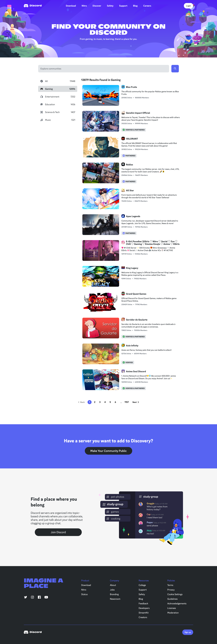This screenshot has height=644, width=217.
Task: Open the Blox Fruits banner thumbnail
Action: [101, 95]
